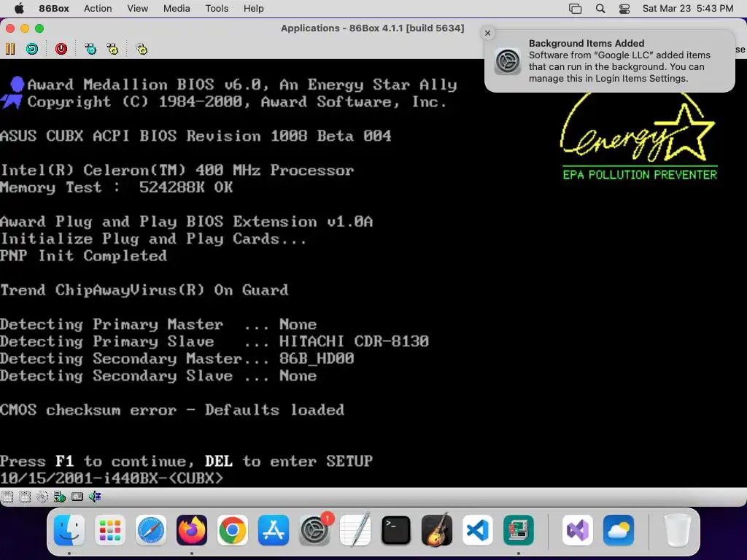The height and width of the screenshot is (560, 747).
Task: Open TextEdit from the Dock
Action: pos(355,530)
